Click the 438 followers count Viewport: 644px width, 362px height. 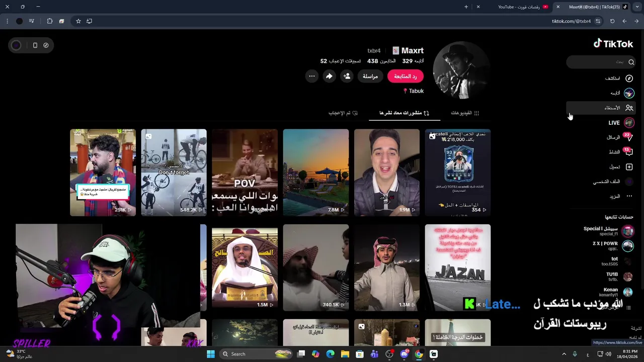[x=381, y=61]
